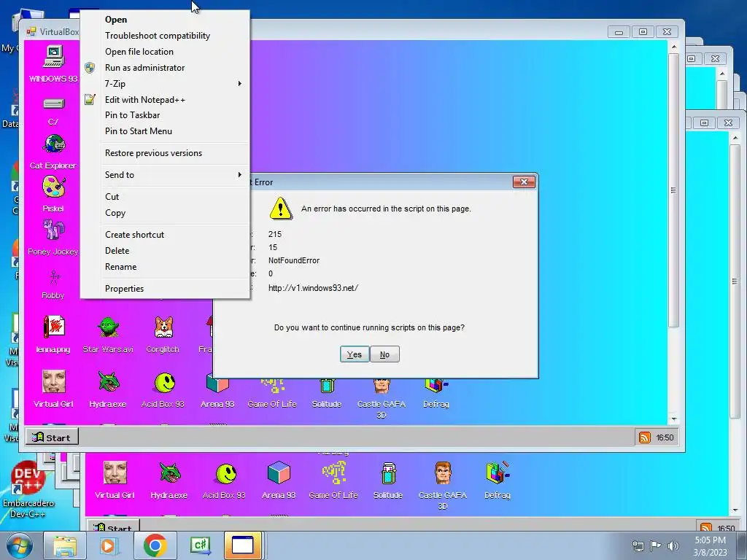Open Defrag icon in front window
747x560 pixels.
436,386
